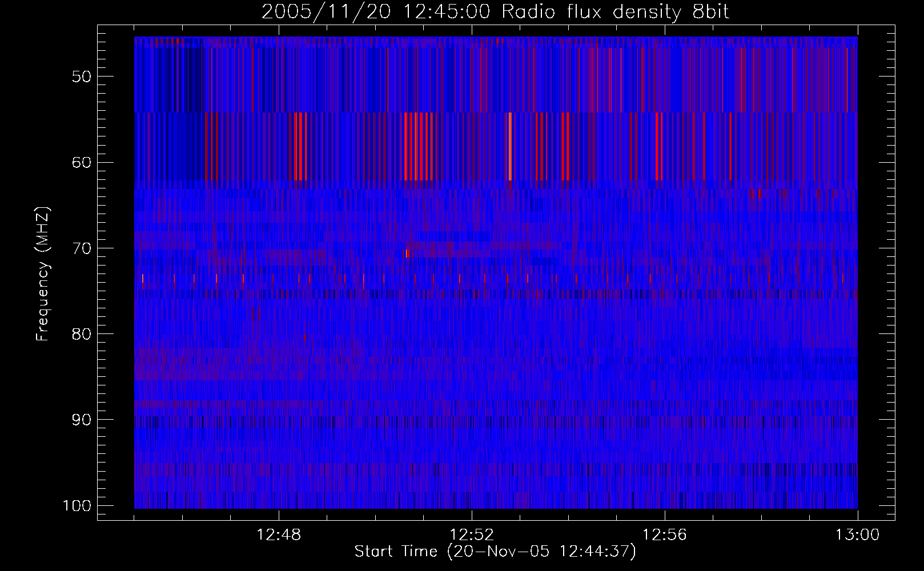Click the plot title "2005/11/20 12:45:00 Radio flux density 8bit"
The image size is (924, 571).
pyautogui.click(x=495, y=12)
